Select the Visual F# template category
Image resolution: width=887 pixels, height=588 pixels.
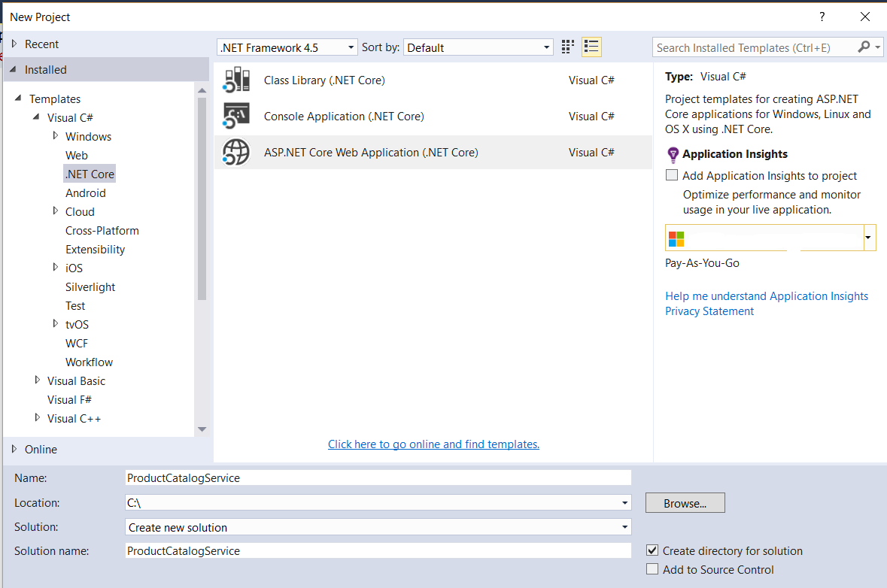point(69,400)
